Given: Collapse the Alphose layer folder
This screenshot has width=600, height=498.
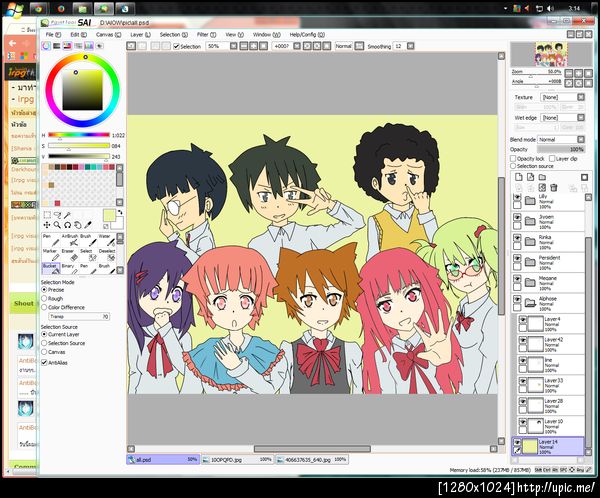Looking at the screenshot, I should click(530, 302).
